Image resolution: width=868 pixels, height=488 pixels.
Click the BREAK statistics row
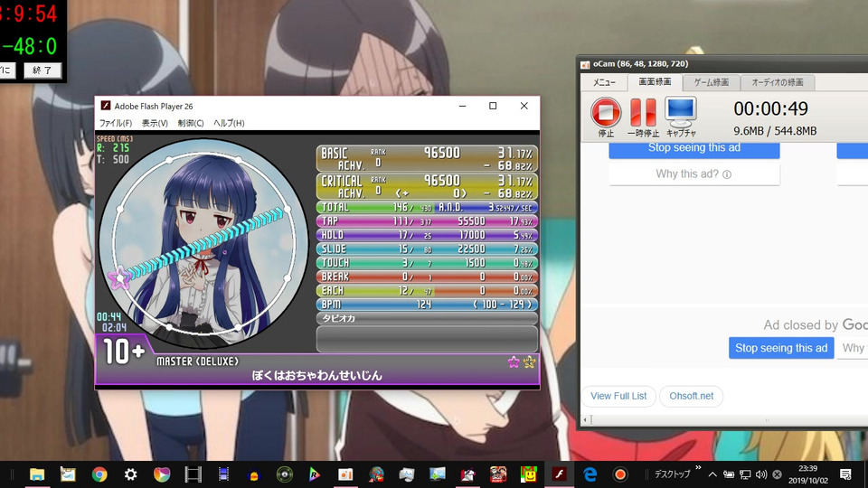(427, 277)
